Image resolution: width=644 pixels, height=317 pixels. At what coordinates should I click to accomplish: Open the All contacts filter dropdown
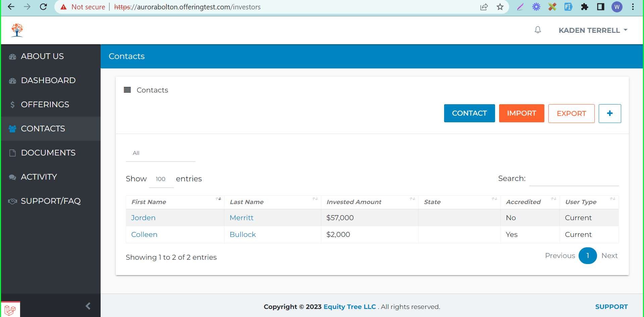coord(160,153)
